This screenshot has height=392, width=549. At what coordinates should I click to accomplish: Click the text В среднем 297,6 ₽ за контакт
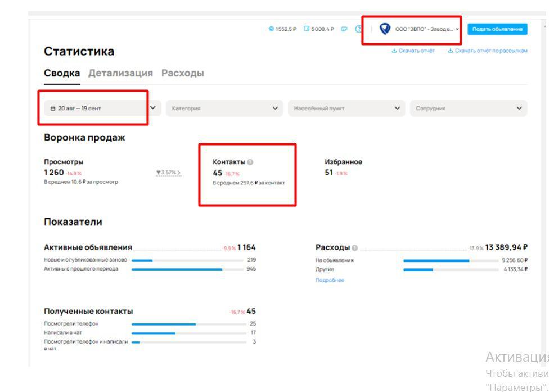coord(249,183)
